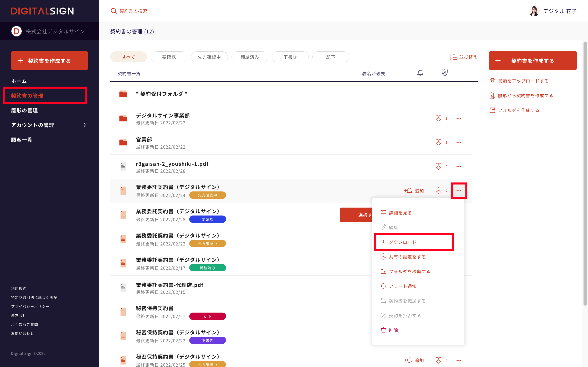Viewport: 588px width, 367px height.
Task: Choose ダウンロード from the context menu
Action: tap(403, 242)
